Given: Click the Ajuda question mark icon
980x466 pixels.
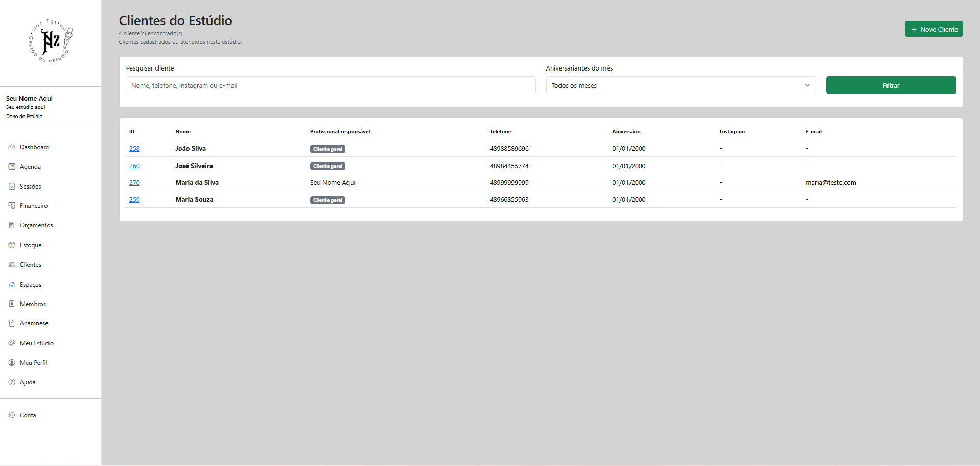Looking at the screenshot, I should click(x=12, y=382).
